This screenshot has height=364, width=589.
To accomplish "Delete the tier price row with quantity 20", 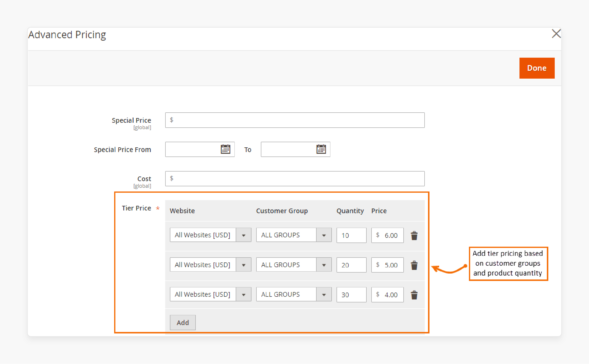I will click(414, 265).
